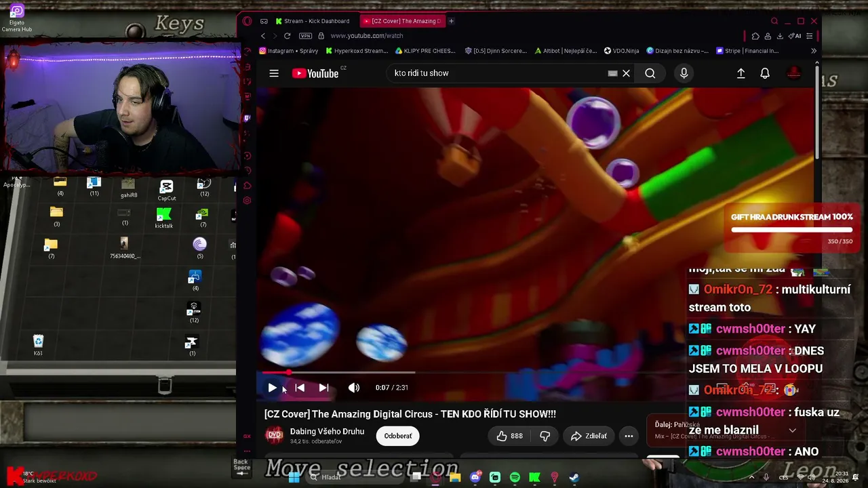Clear the search text with the X
Screen dimensions: 868x488
pyautogui.click(x=627, y=73)
